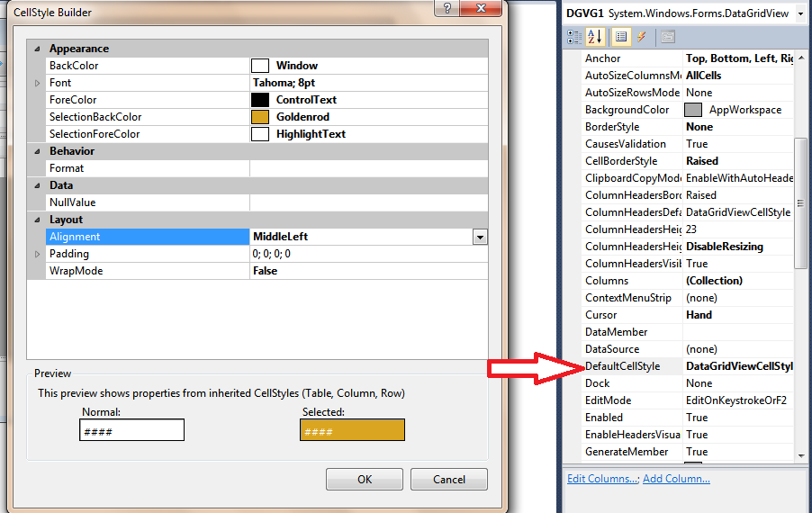Viewport: 812px width, 513px height.
Task: Sort properties with the Alphabetical button
Action: [x=595, y=37]
